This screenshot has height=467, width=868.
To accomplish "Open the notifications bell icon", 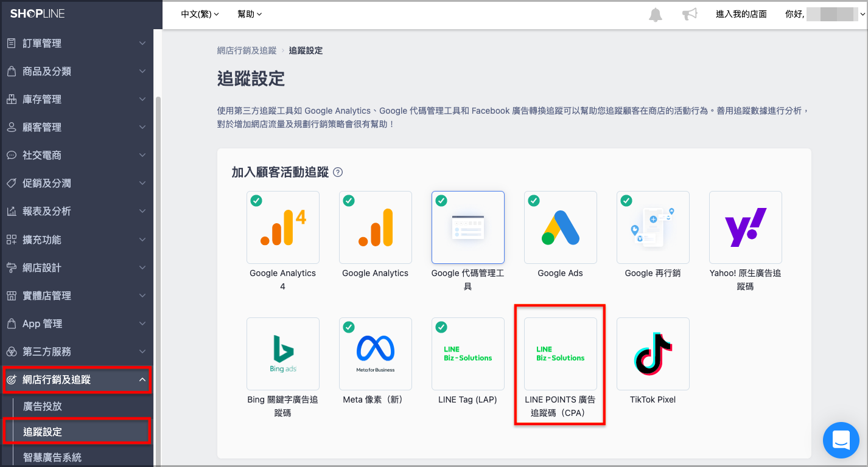I will coord(656,15).
